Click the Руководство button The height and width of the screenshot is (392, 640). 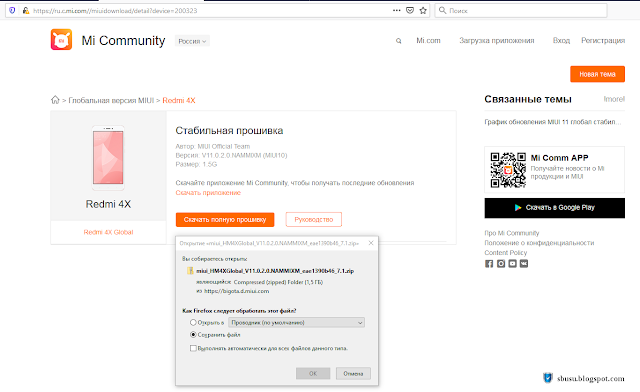[314, 220]
